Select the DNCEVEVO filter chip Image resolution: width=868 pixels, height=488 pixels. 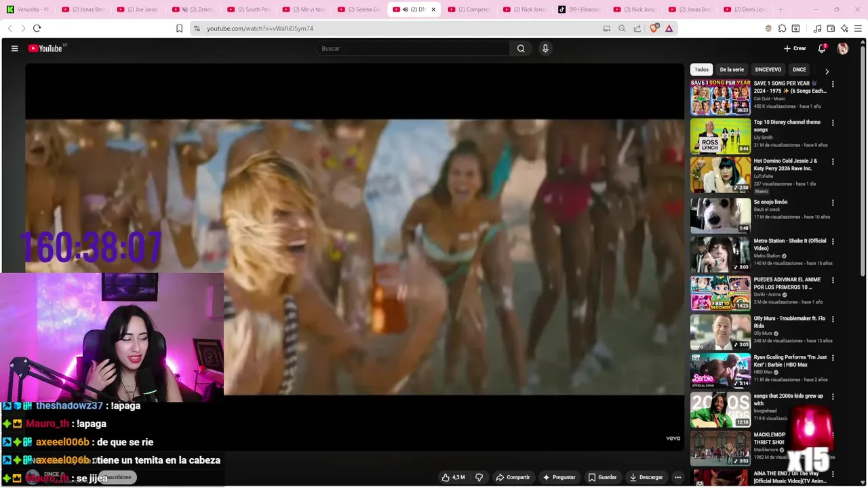point(768,70)
